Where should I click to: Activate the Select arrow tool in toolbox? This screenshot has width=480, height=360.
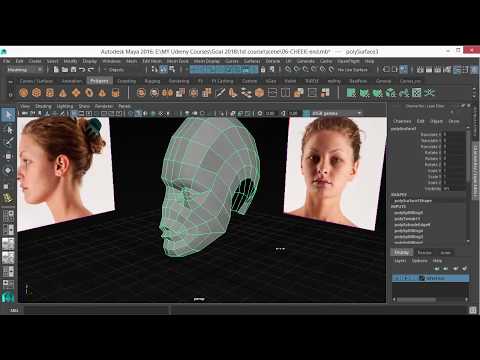coord(8,115)
